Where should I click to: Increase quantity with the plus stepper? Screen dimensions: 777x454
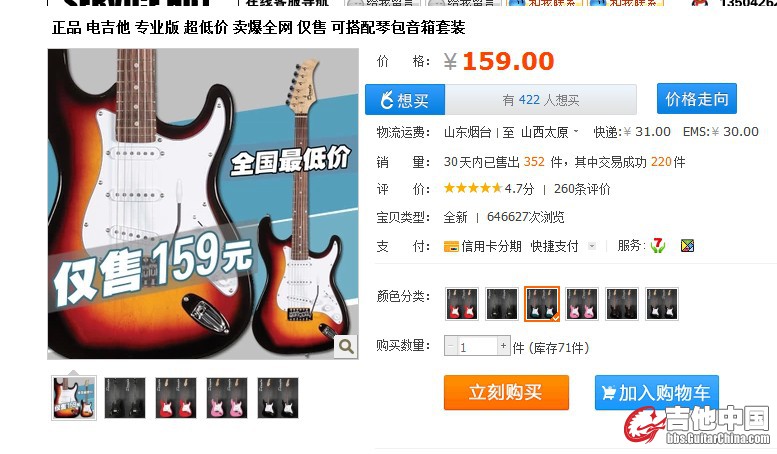(x=503, y=345)
